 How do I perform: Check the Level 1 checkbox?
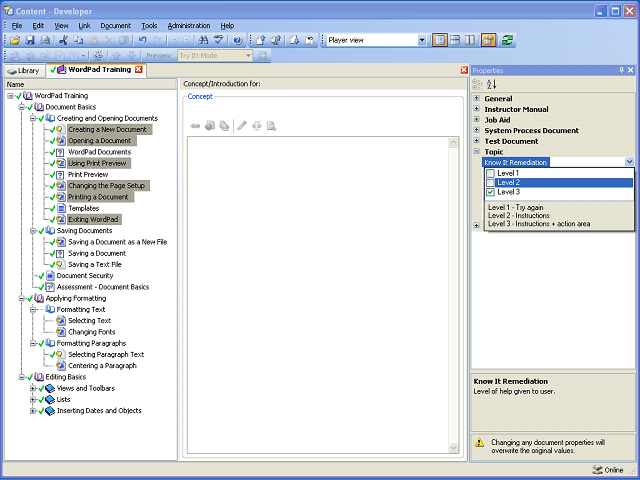point(491,173)
